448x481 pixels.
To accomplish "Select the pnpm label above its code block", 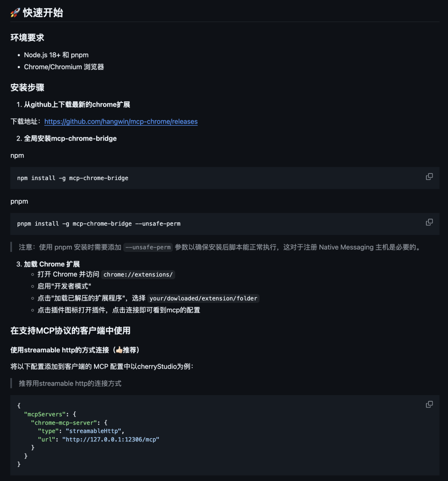I will 19,201.
